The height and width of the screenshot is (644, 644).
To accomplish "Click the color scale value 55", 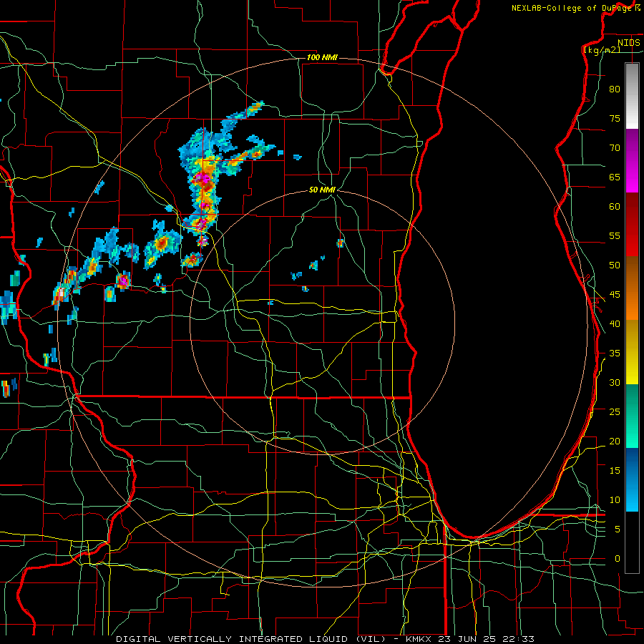I will tap(615, 235).
